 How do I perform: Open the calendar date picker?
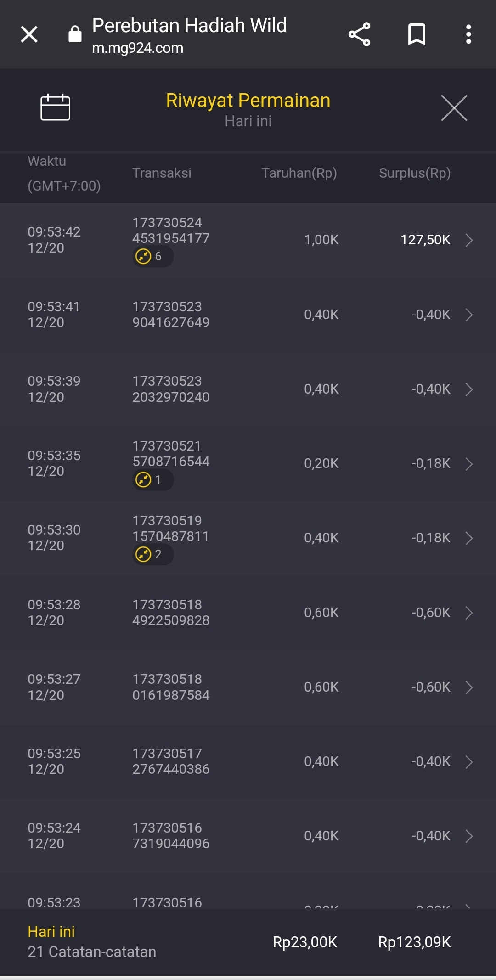point(55,107)
